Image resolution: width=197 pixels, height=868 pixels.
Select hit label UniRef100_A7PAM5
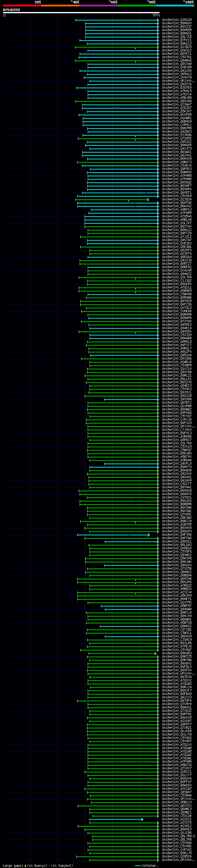coord(177,213)
